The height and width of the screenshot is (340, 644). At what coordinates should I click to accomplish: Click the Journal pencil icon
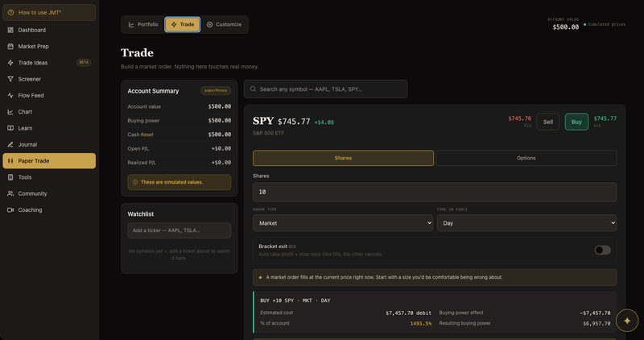(x=10, y=144)
